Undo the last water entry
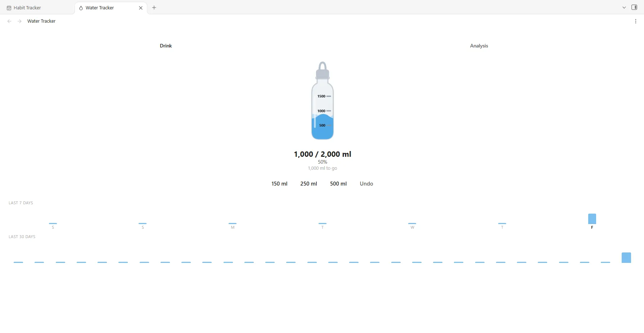This screenshot has height=333, width=644. click(x=366, y=183)
